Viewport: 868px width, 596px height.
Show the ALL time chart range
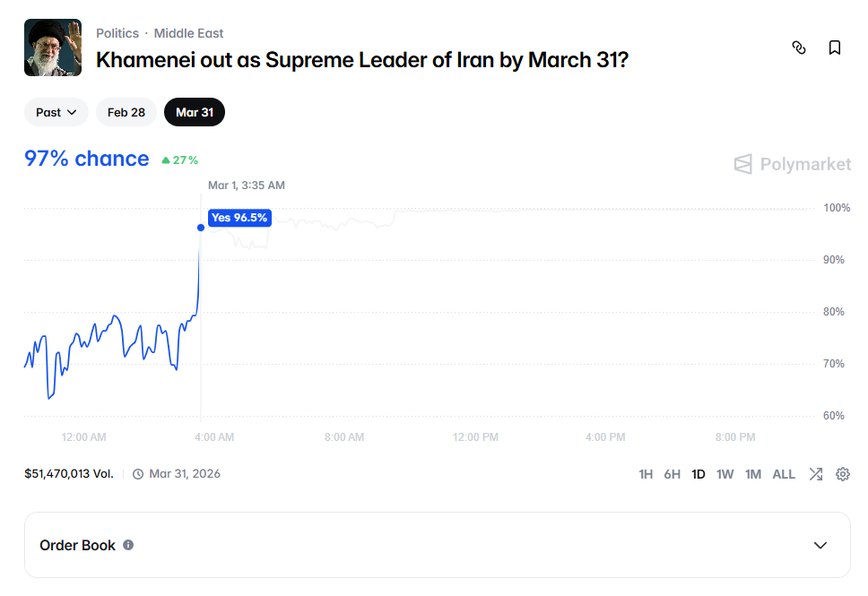point(784,474)
